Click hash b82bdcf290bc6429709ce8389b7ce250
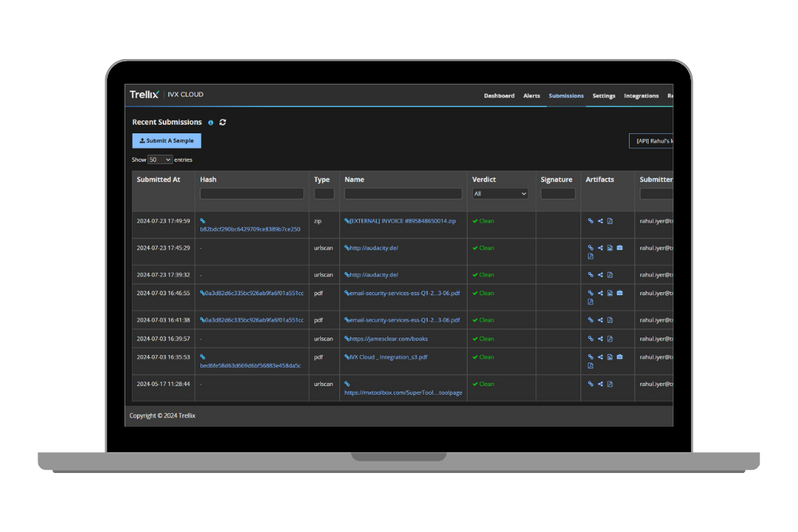798x532 pixels. [x=250, y=230]
